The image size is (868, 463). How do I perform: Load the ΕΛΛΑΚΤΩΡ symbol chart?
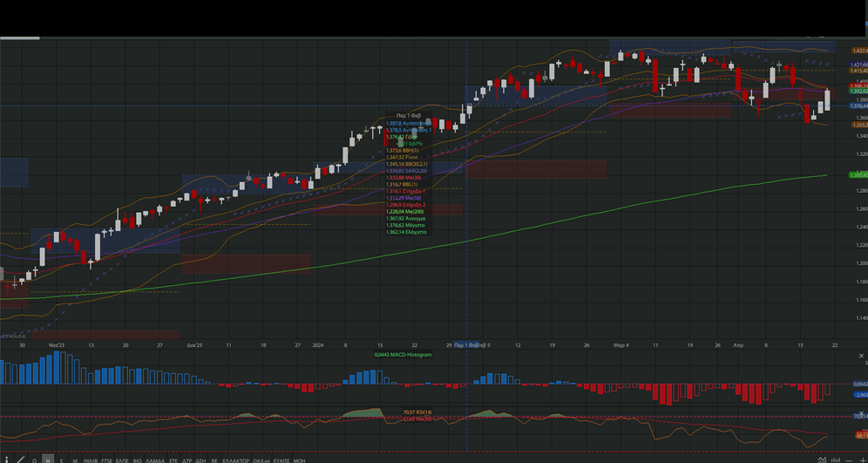click(236, 460)
